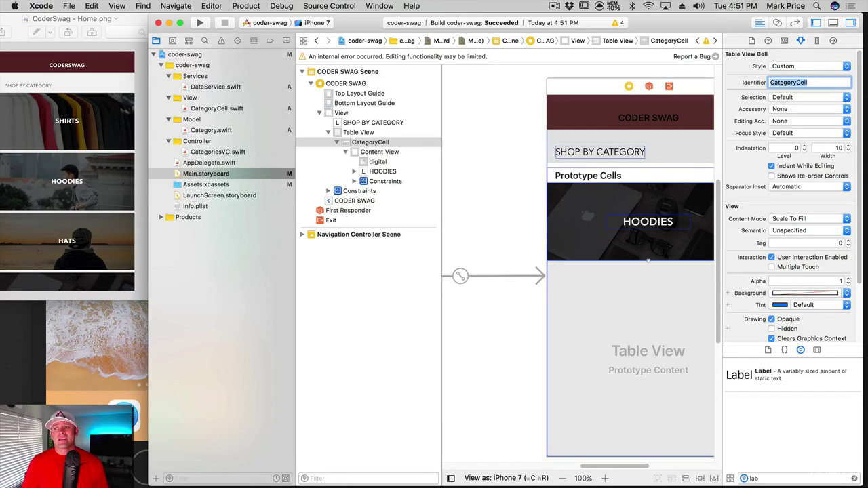Open Related Items menu in jump bar
Viewport: 868px width, 488px height.
click(303, 41)
